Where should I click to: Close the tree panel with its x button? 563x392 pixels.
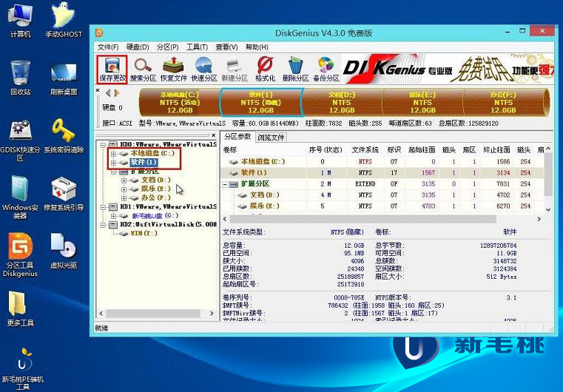point(214,135)
